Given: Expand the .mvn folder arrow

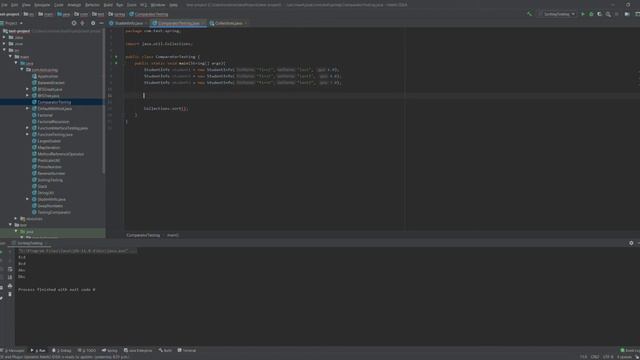Looking at the screenshot, I should (x=4, y=44).
